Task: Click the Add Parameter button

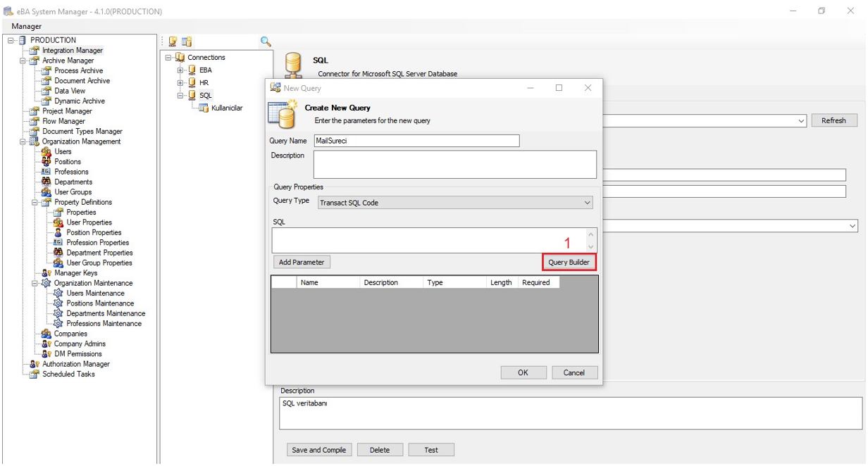Action: (302, 262)
